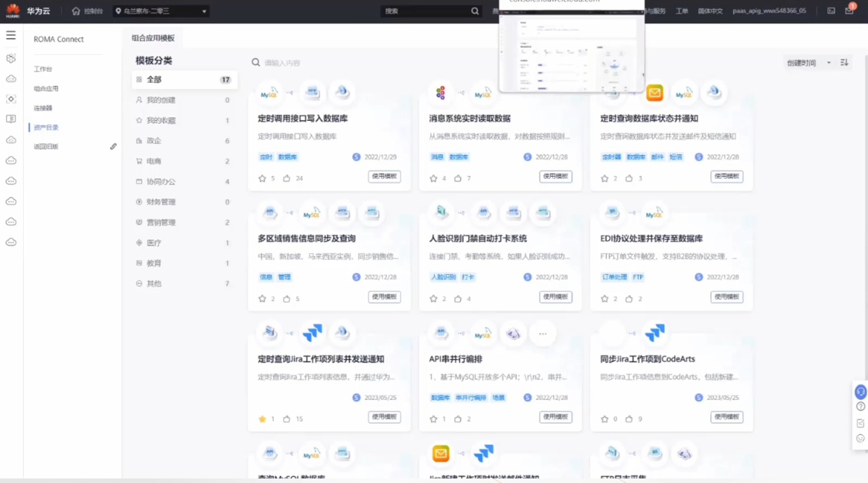Open 连接器 in the sidebar

pyautogui.click(x=43, y=108)
